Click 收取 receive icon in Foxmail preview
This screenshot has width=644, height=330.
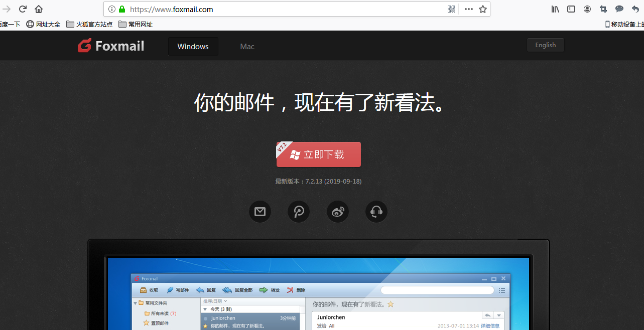149,290
